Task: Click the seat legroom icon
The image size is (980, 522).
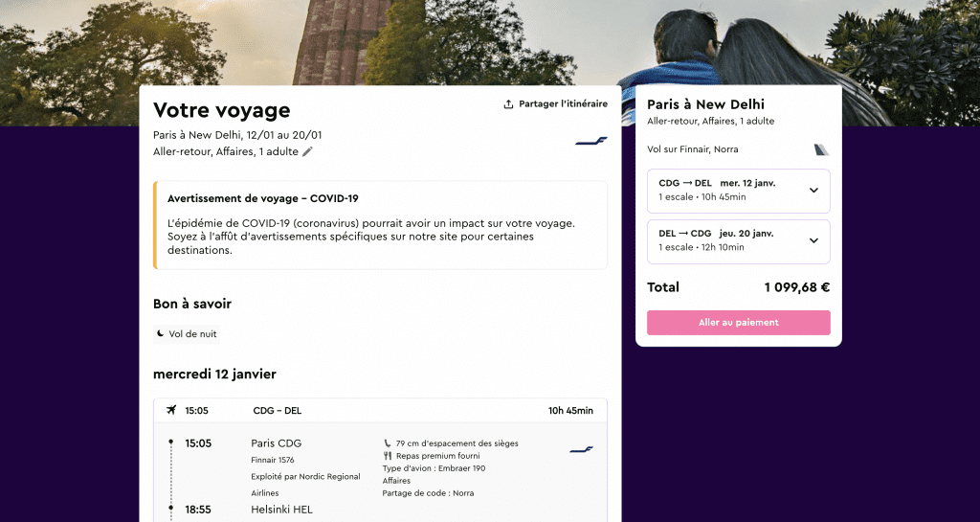Action: coord(388,443)
